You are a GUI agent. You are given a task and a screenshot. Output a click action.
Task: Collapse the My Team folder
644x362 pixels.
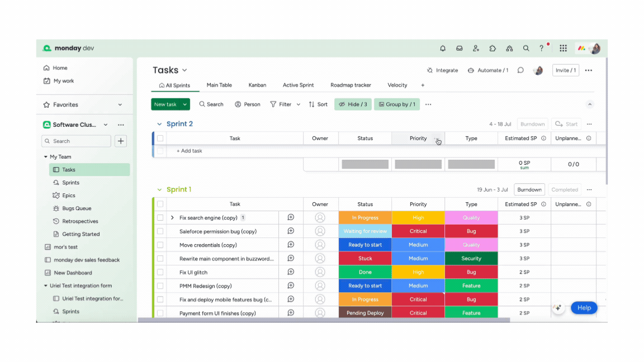tap(46, 157)
